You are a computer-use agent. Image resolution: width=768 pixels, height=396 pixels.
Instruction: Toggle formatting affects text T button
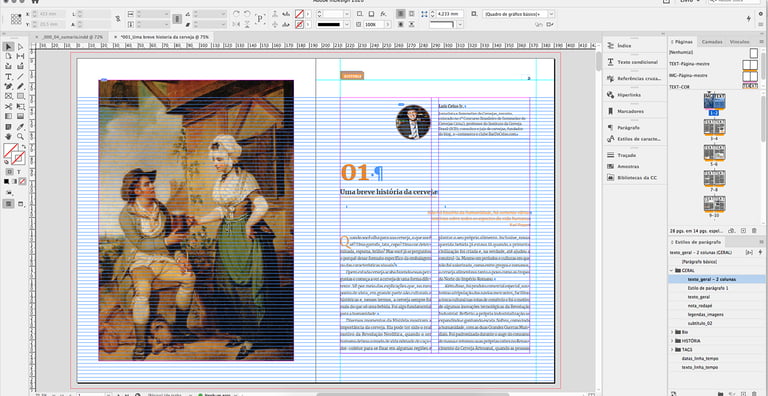click(19, 172)
